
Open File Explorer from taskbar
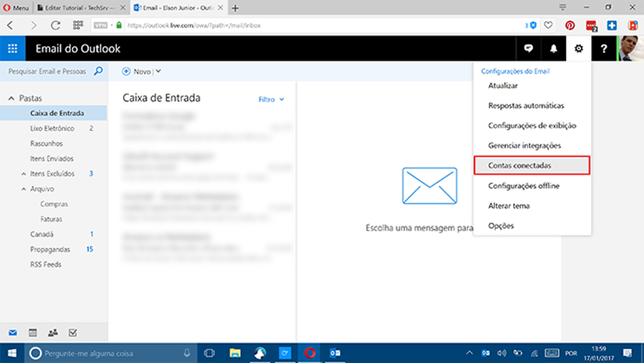pyautogui.click(x=235, y=353)
